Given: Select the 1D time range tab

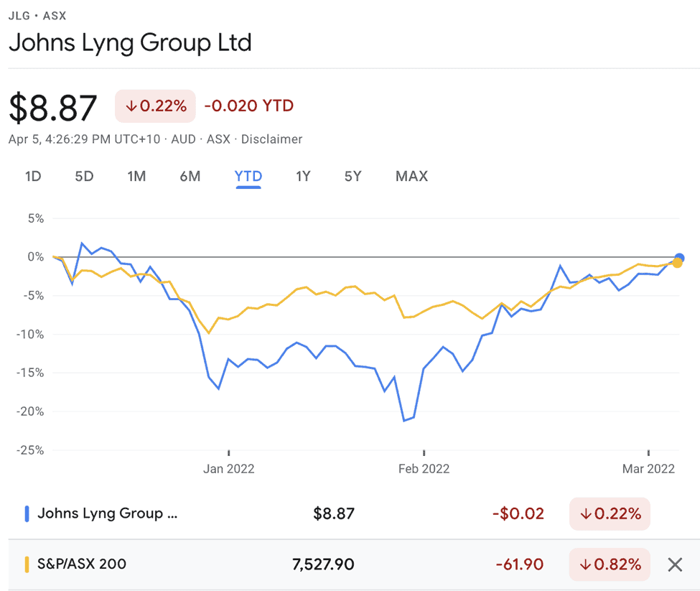Looking at the screenshot, I should tap(33, 177).
